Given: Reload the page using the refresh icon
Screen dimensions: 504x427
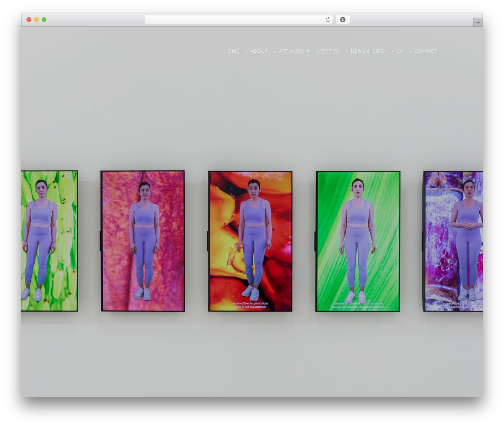Looking at the screenshot, I should coord(328,20).
